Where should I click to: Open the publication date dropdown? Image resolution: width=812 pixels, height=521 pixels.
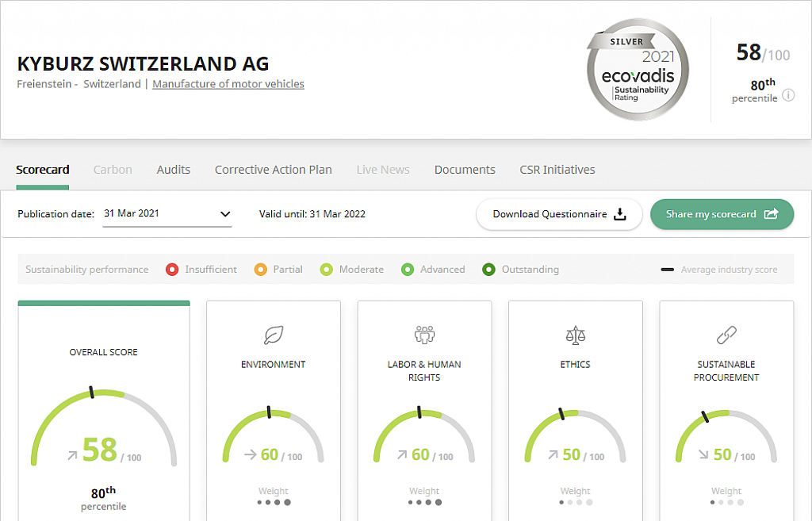point(167,214)
